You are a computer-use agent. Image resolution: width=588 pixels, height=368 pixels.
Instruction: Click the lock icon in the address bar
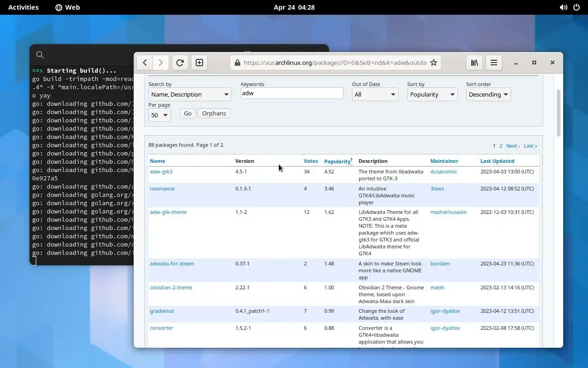coord(237,63)
